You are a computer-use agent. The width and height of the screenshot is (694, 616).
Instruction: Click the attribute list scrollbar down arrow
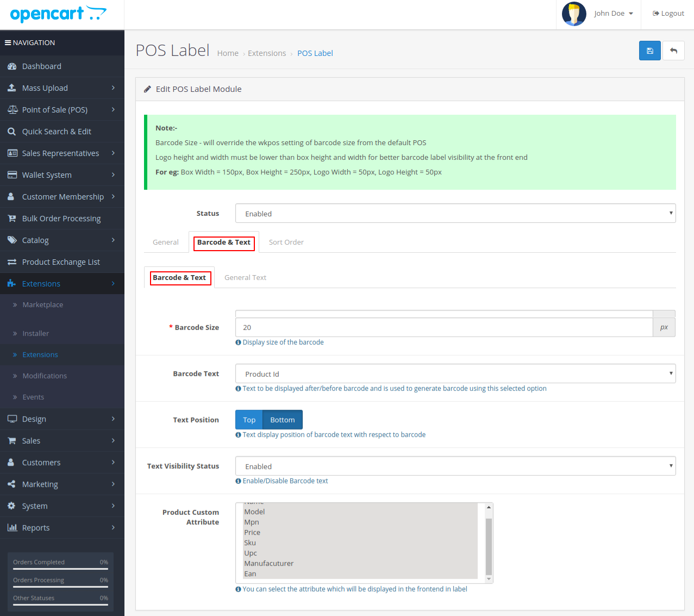(x=489, y=579)
